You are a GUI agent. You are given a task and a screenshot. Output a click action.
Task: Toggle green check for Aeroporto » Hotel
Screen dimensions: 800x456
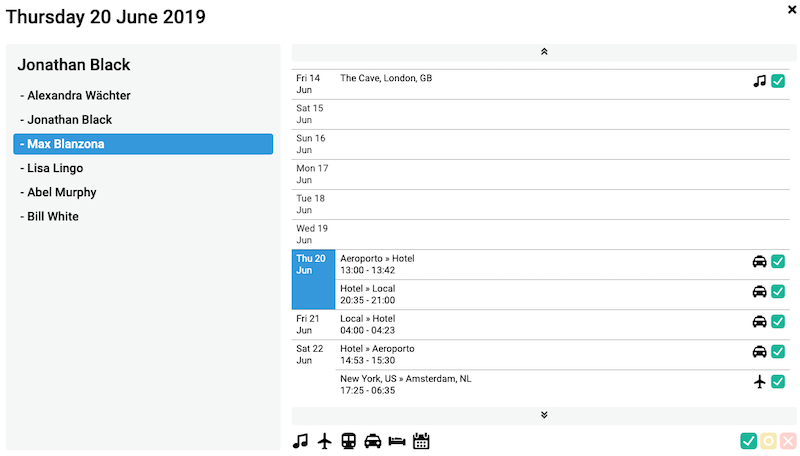[778, 262]
